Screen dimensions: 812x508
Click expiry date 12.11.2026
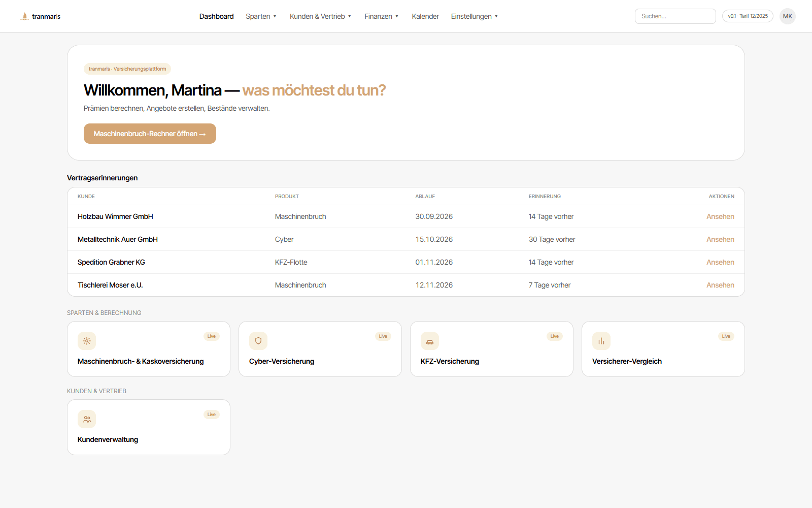434,285
